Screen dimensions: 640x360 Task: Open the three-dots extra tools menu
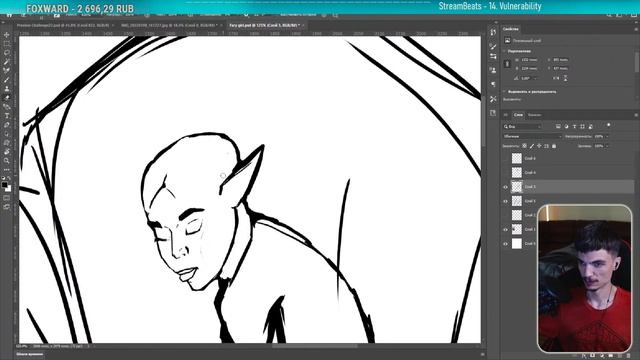pyautogui.click(x=7, y=169)
